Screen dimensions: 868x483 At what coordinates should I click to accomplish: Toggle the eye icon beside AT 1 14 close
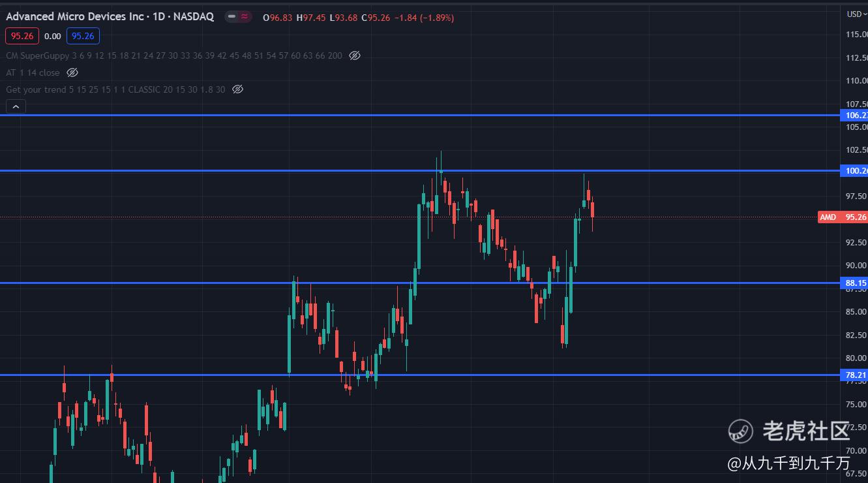point(72,72)
